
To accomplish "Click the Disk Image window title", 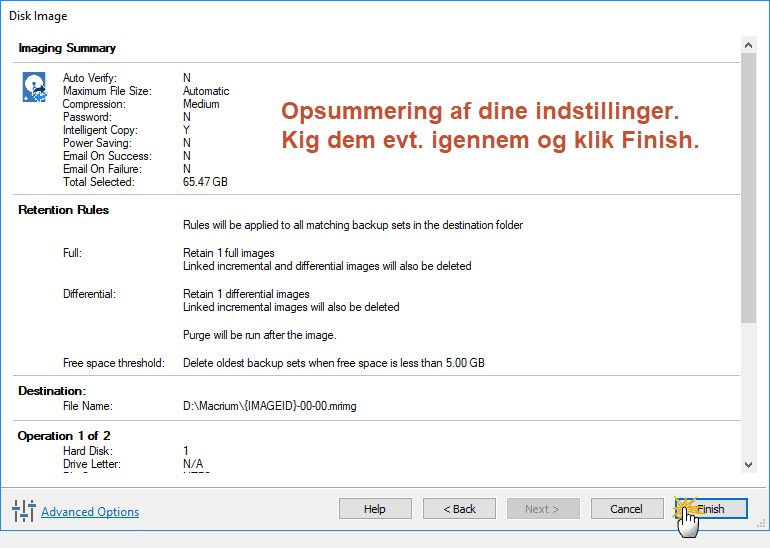I will click(38, 16).
